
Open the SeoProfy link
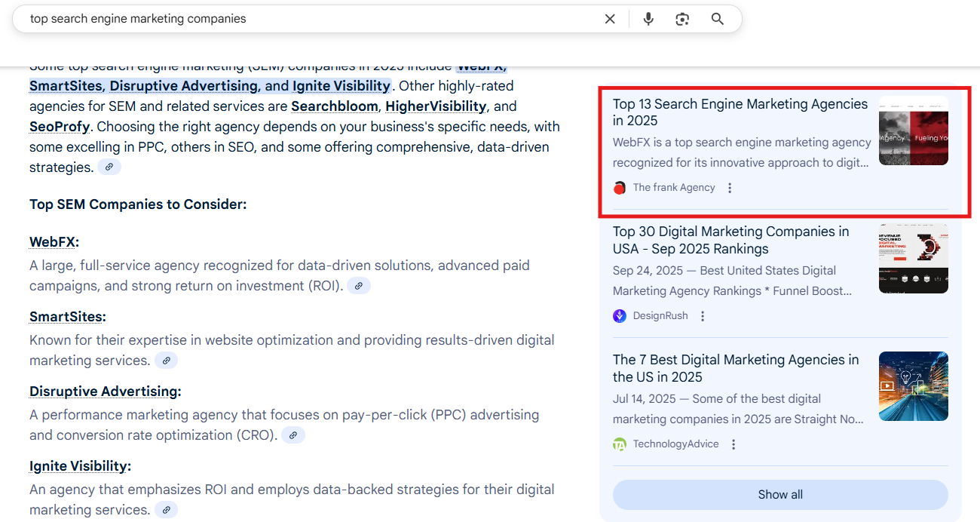coord(60,126)
